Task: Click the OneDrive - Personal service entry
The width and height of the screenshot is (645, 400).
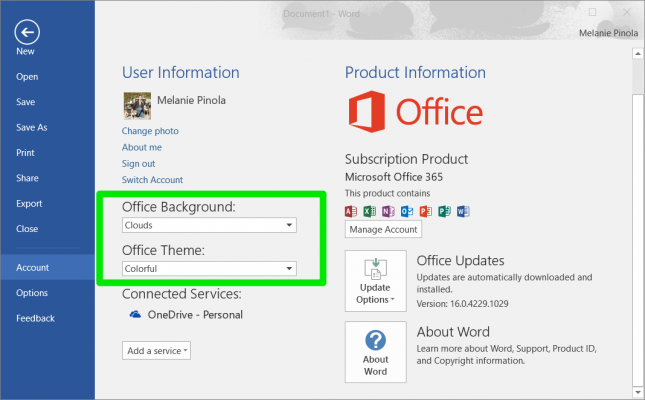Action: [186, 315]
